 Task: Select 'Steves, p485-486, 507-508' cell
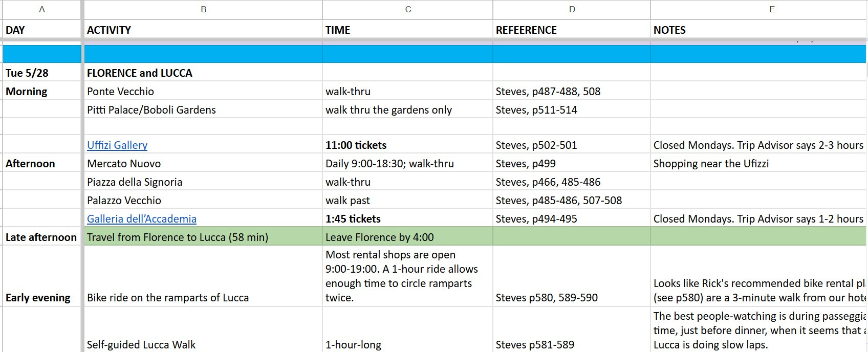pos(572,200)
